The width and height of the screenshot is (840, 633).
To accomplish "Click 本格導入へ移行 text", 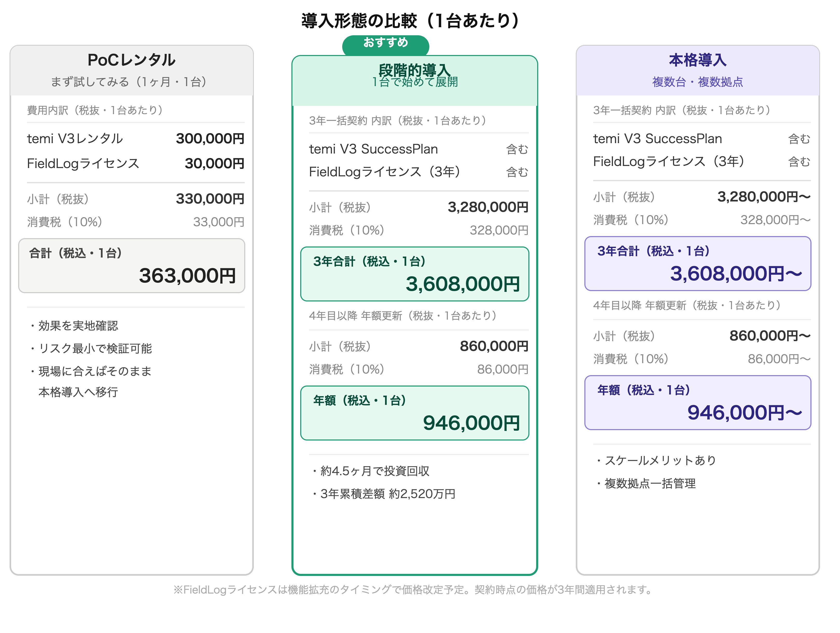I will point(78,392).
